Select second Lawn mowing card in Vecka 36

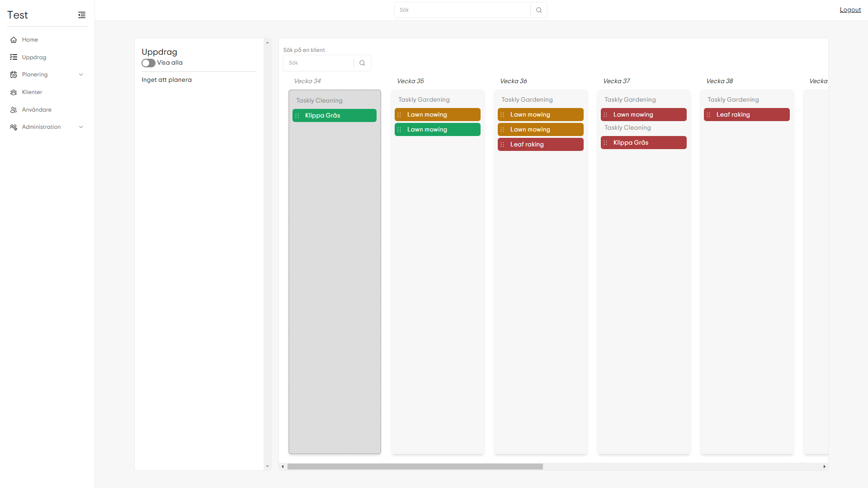pyautogui.click(x=541, y=130)
